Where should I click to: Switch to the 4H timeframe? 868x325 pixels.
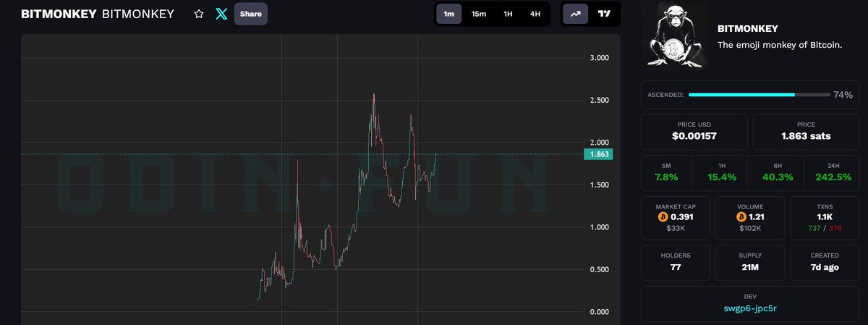tap(535, 14)
